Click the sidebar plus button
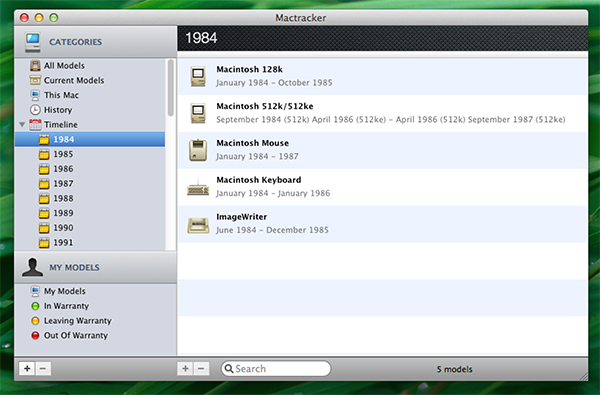This screenshot has height=395, width=600. (x=27, y=369)
